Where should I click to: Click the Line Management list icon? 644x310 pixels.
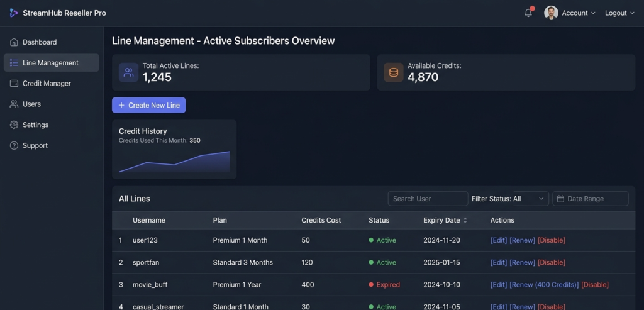click(14, 63)
